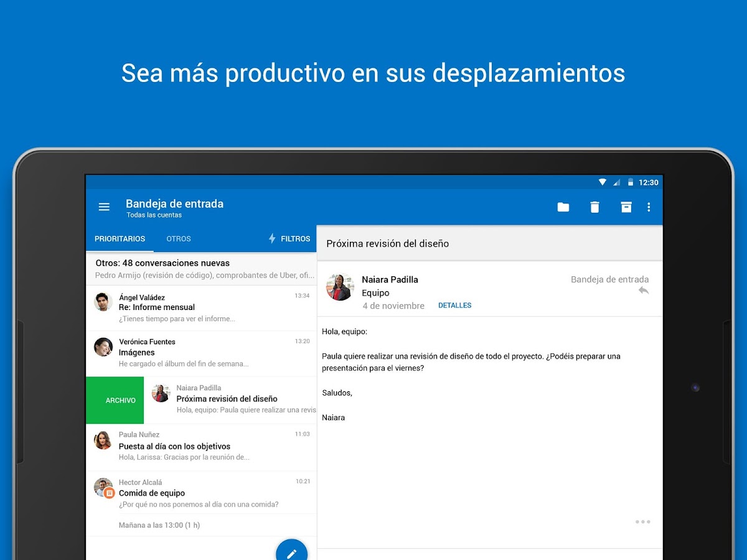Tap sender name Naiara Padilla in email header
Screen dimensions: 747x560
point(390,279)
